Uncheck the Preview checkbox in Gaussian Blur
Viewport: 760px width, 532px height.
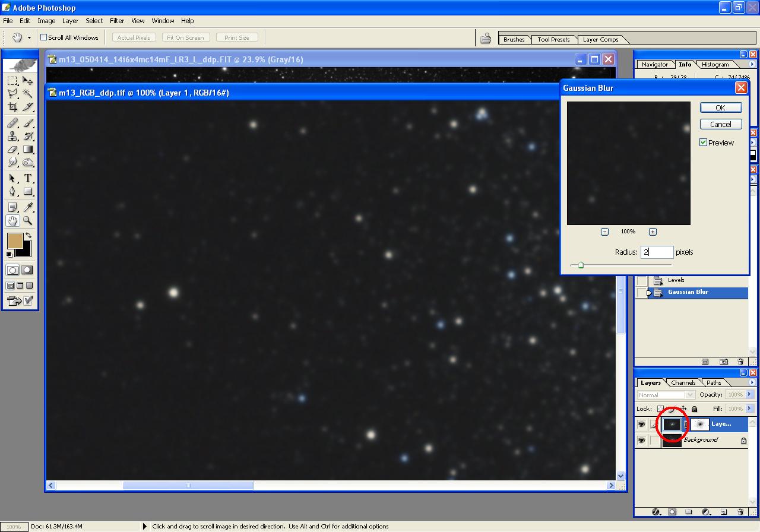point(704,142)
